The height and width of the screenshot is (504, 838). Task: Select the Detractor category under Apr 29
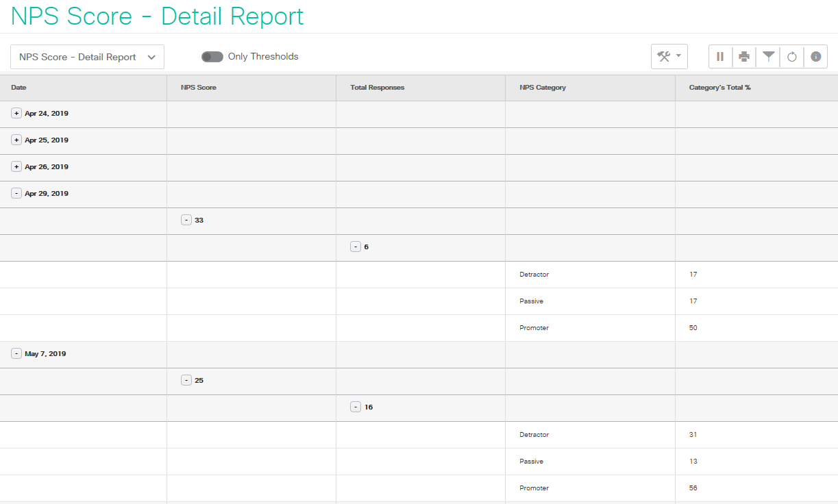click(x=534, y=274)
